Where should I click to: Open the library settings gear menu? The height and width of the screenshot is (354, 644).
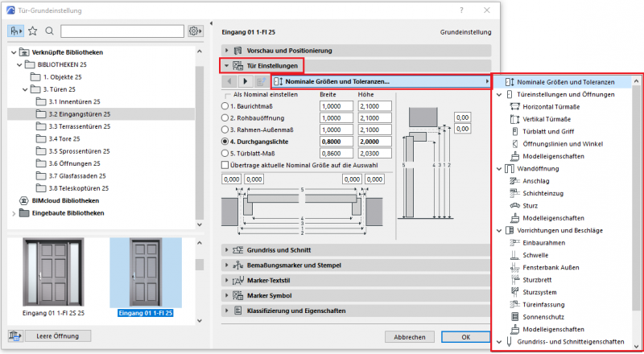coord(194,31)
